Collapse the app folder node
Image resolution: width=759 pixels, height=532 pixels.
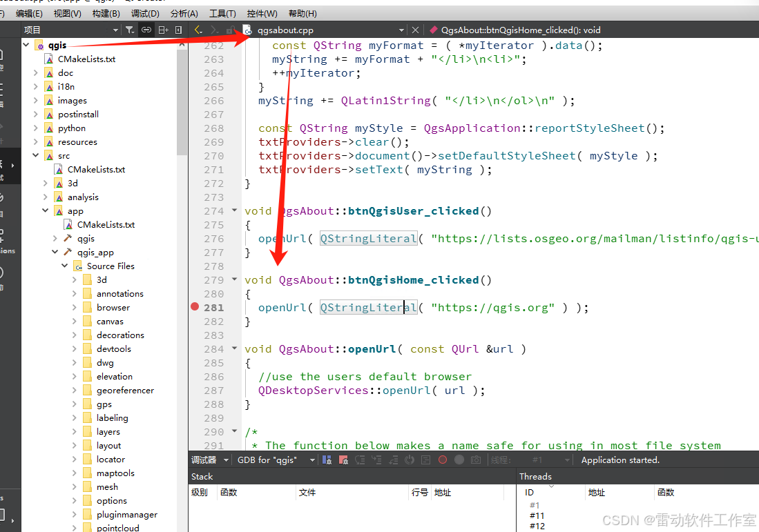click(x=46, y=211)
